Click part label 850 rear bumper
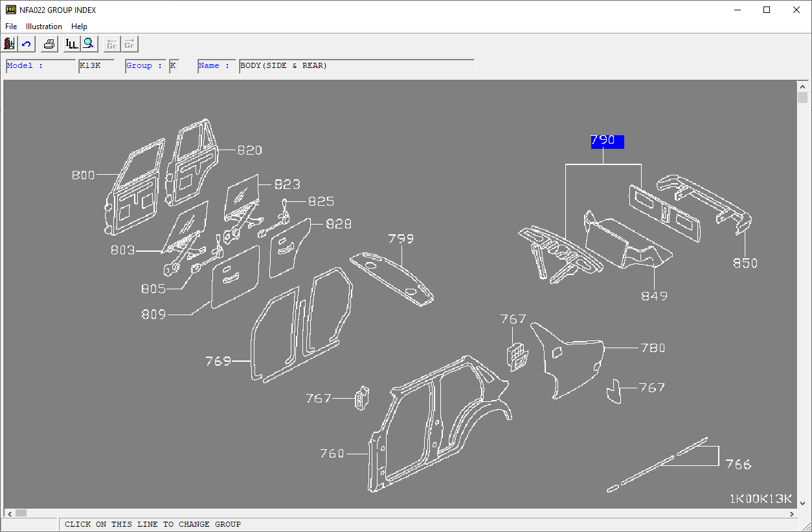Viewport: 812px width, 532px height. point(745,263)
